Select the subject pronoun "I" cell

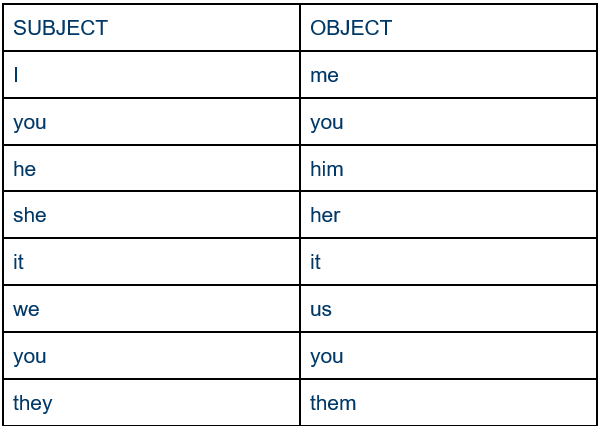click(152, 75)
